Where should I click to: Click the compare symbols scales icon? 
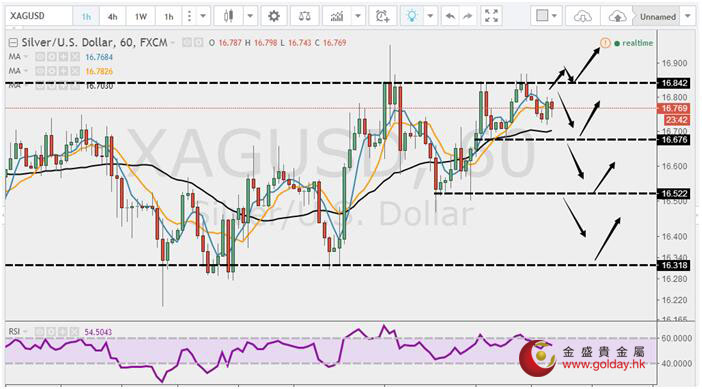tap(304, 17)
